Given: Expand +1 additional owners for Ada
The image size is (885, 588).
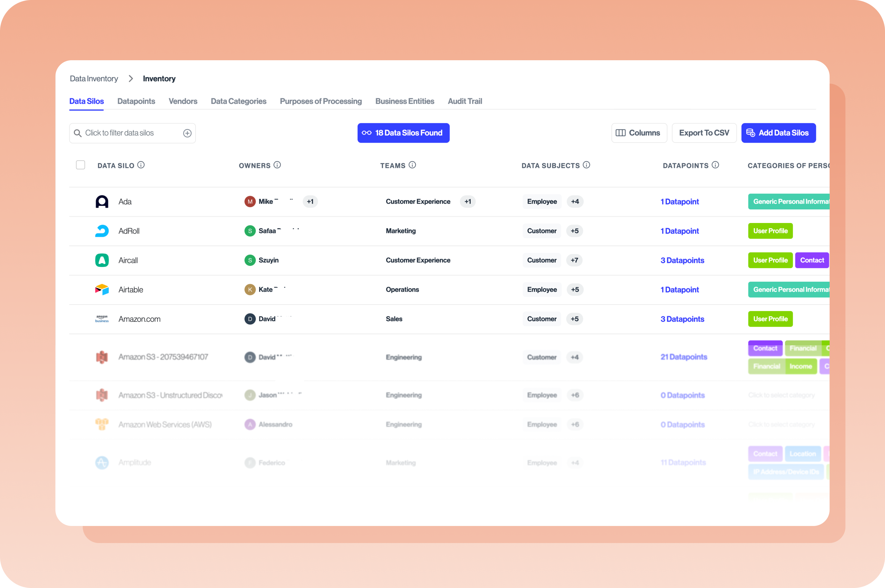Looking at the screenshot, I should [x=310, y=201].
